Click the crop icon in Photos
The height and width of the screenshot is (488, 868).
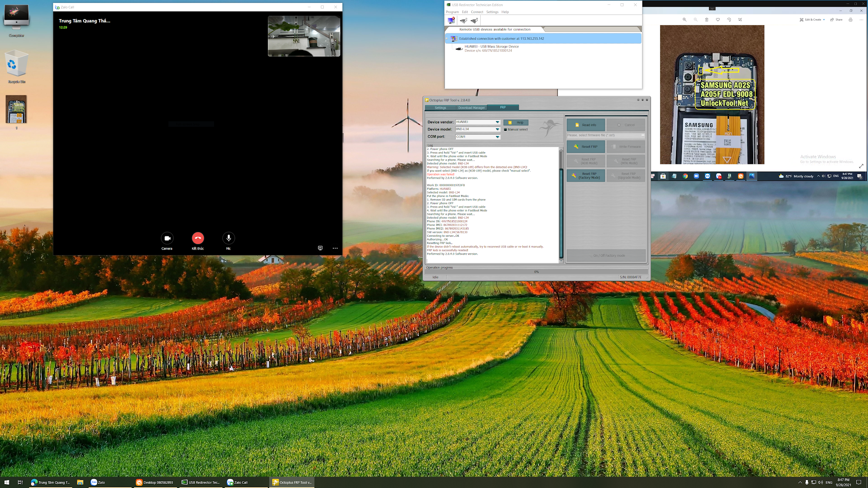click(740, 19)
